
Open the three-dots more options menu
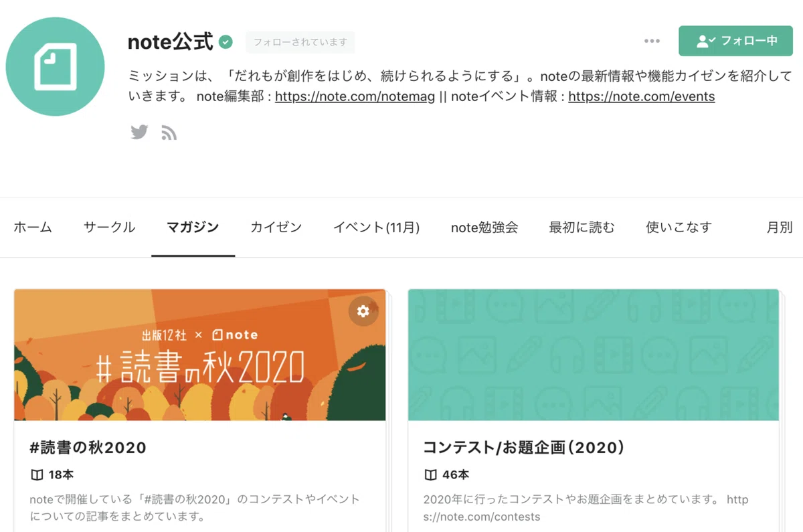tap(652, 41)
